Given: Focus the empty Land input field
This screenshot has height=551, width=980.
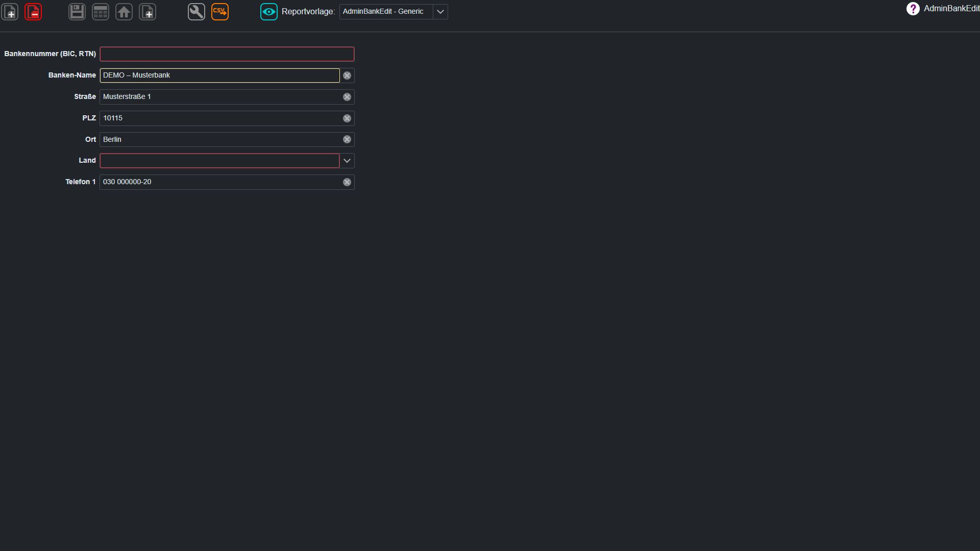Looking at the screenshot, I should [x=219, y=161].
